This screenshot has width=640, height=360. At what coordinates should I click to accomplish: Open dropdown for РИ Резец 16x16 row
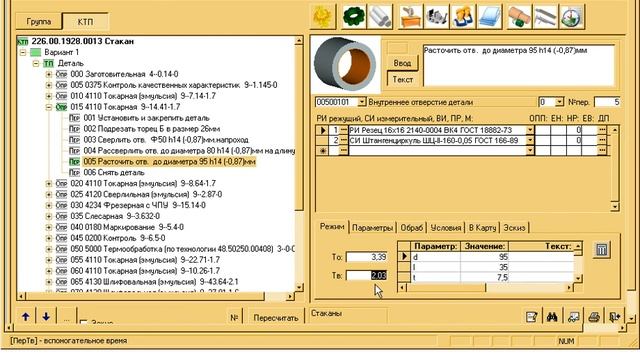tap(530, 130)
